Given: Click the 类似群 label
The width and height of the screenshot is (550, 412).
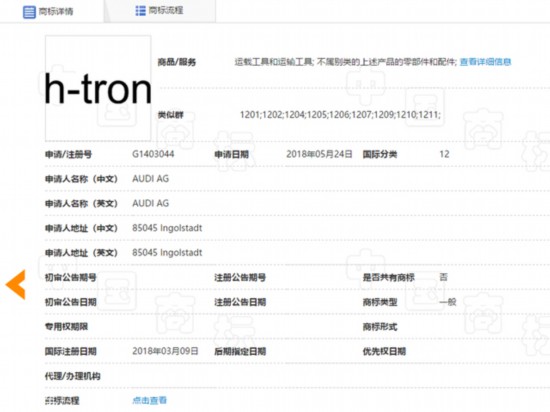Looking at the screenshot, I should tap(170, 115).
